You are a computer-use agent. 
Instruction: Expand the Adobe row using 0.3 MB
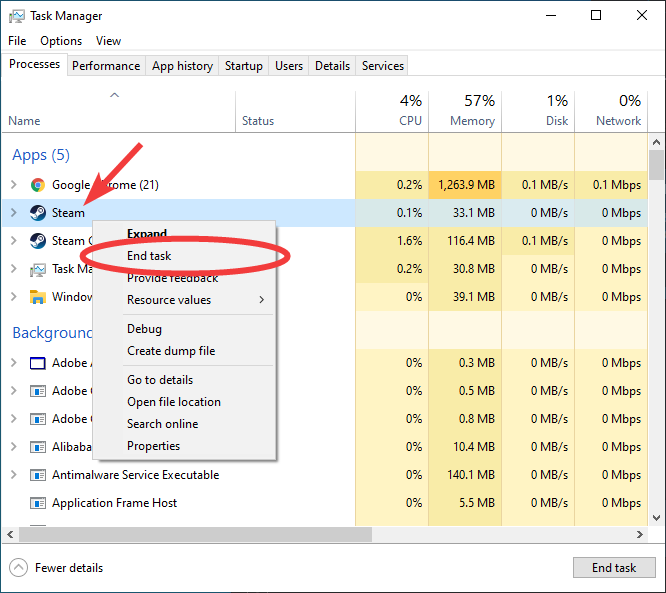(x=14, y=363)
